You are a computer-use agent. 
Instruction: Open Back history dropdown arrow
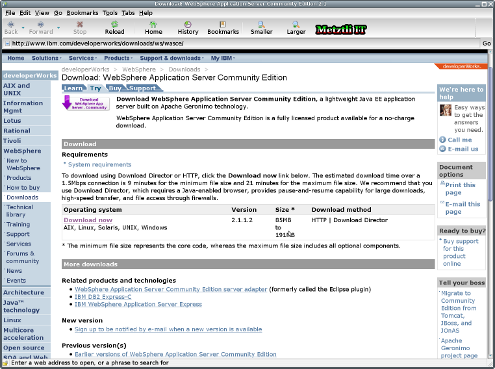point(23,27)
